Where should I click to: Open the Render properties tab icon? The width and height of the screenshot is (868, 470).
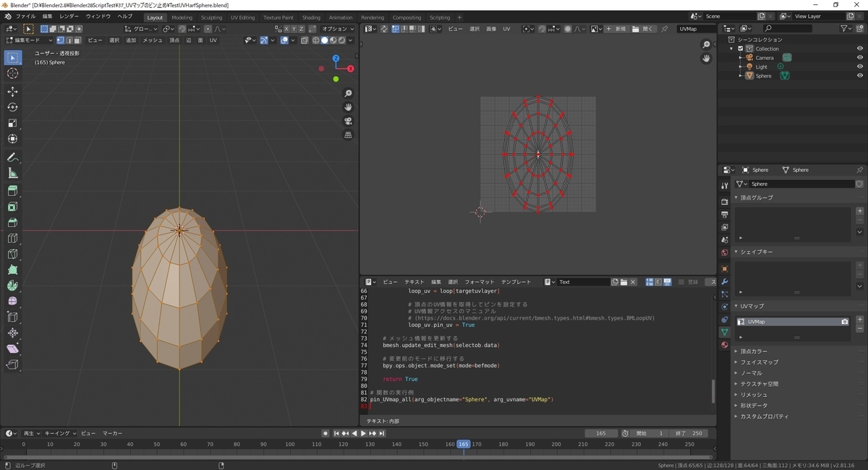click(724, 202)
